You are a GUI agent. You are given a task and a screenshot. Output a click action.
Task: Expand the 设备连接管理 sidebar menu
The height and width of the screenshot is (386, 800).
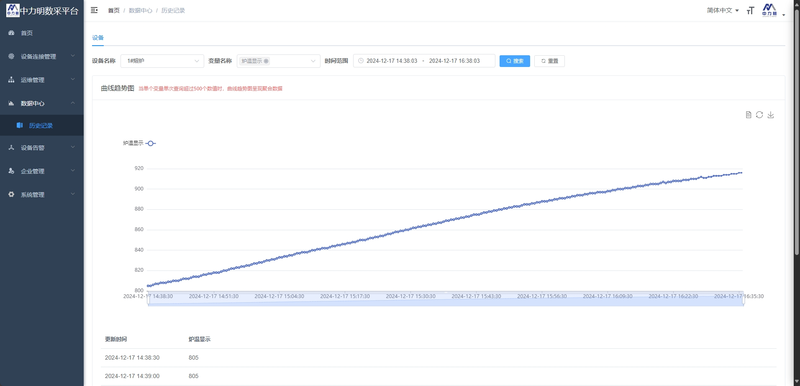42,56
